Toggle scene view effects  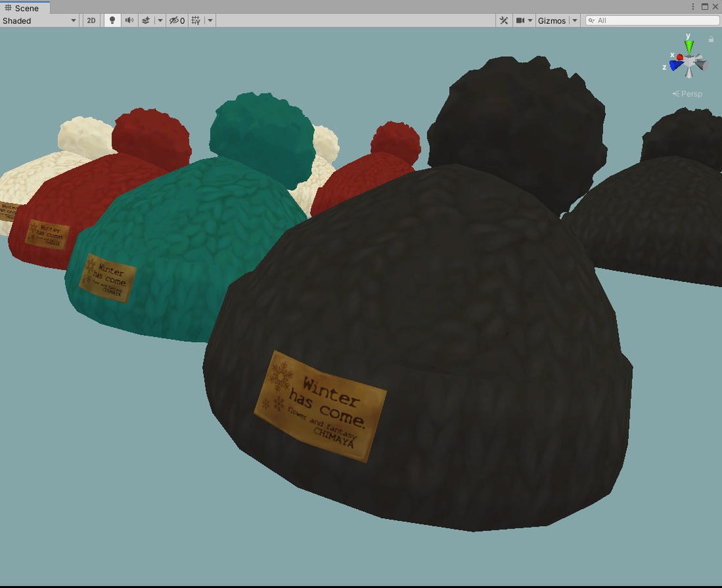point(146,20)
